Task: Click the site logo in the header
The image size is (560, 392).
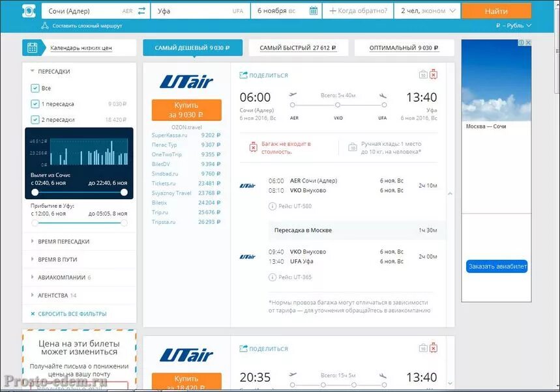Action: coord(29,10)
